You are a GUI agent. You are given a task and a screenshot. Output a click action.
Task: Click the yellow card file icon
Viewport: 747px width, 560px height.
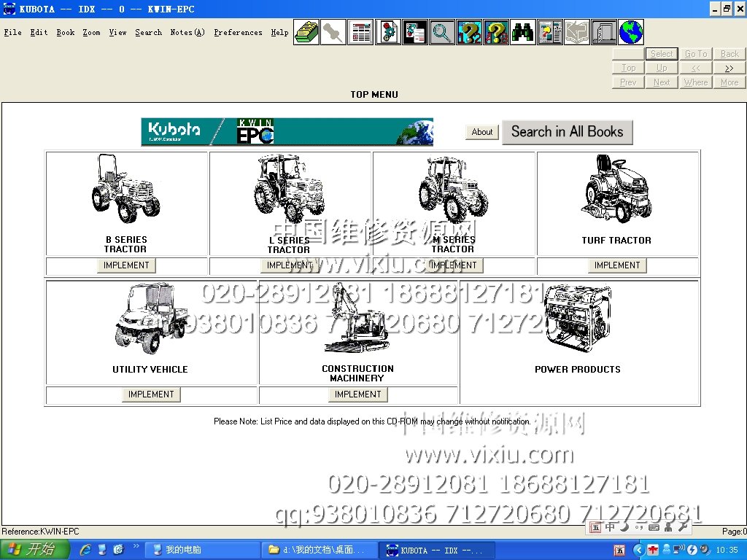pos(306,33)
